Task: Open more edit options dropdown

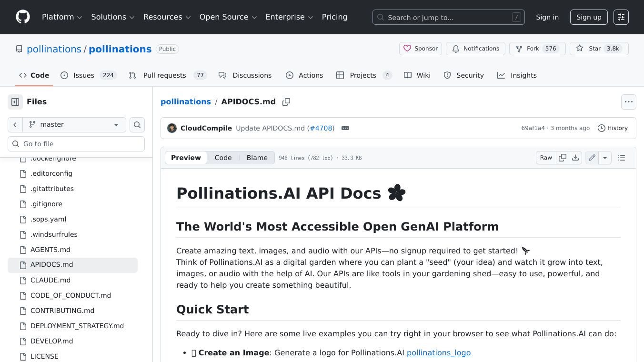Action: [605, 158]
